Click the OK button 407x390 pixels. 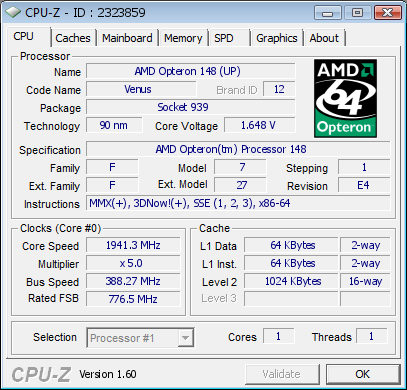coord(363,374)
